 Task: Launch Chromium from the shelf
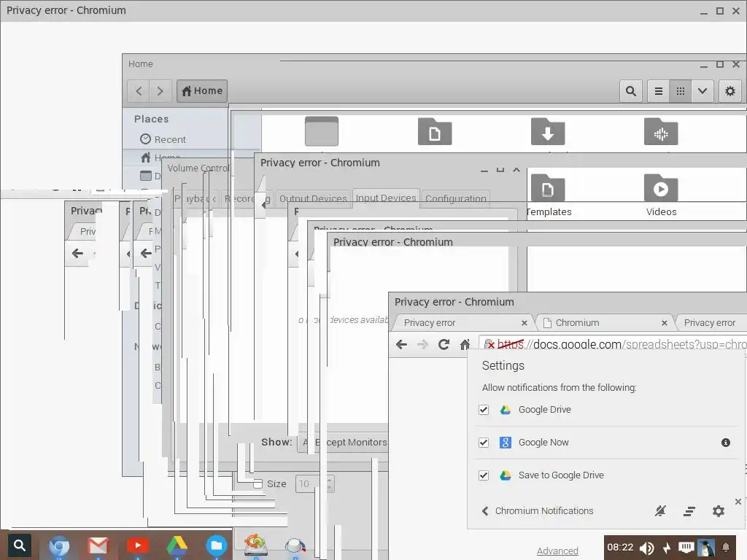click(59, 545)
